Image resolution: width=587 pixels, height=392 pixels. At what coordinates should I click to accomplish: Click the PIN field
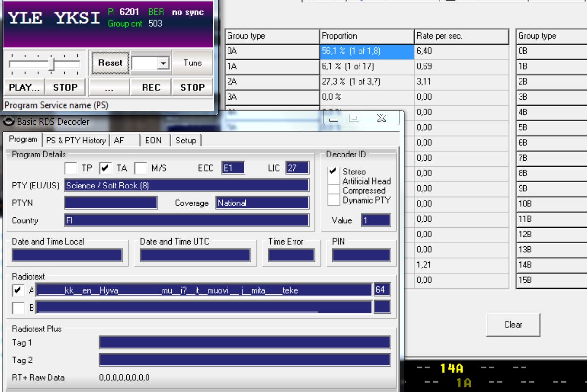coord(361,255)
